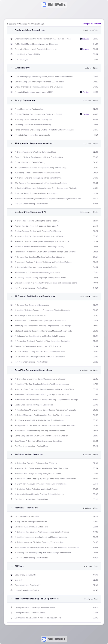The height and width of the screenshot is (644, 108).
Task: Select Prompt strategies for getting better results
Action: [x=32, y=135]
